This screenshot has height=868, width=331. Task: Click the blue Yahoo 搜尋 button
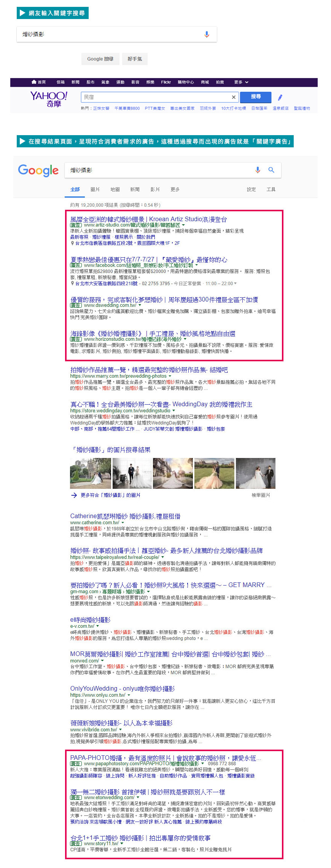256,97
